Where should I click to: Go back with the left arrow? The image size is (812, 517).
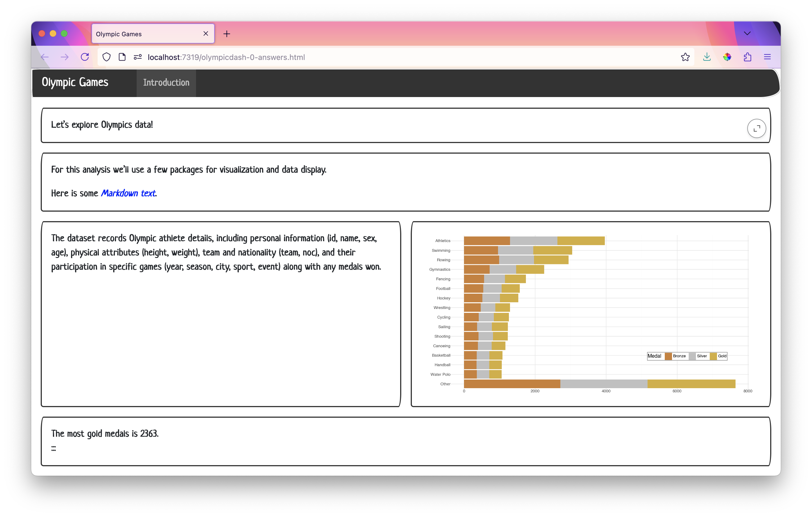pos(45,57)
